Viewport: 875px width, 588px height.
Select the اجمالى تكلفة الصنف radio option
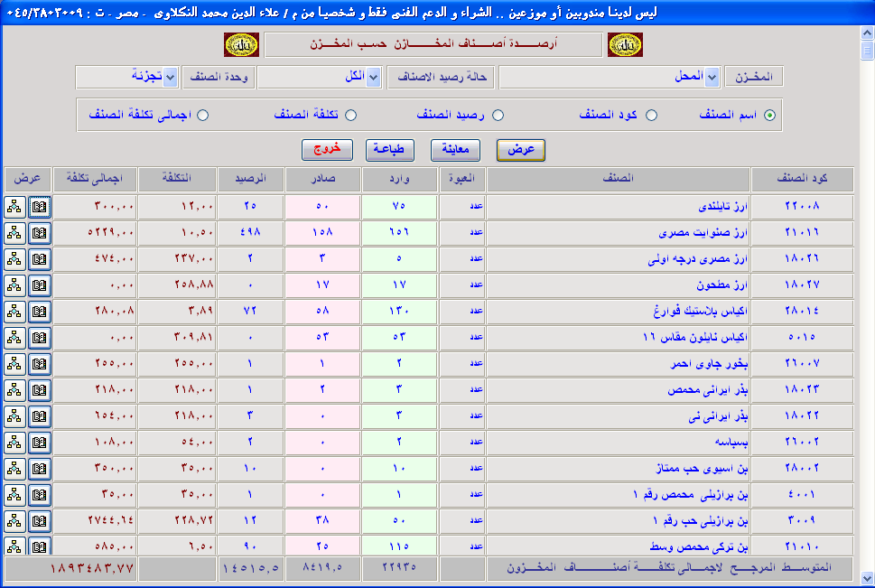[203, 116]
